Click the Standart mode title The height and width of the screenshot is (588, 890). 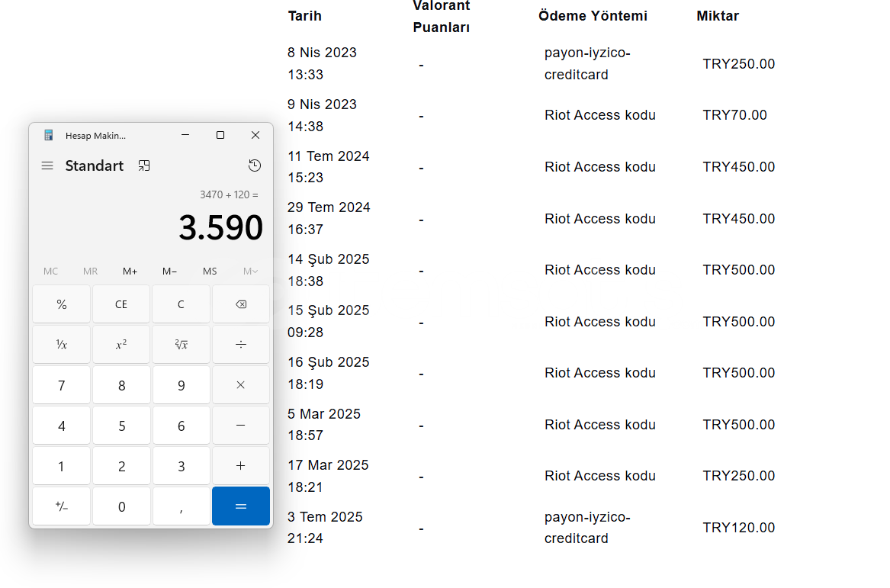click(x=95, y=165)
